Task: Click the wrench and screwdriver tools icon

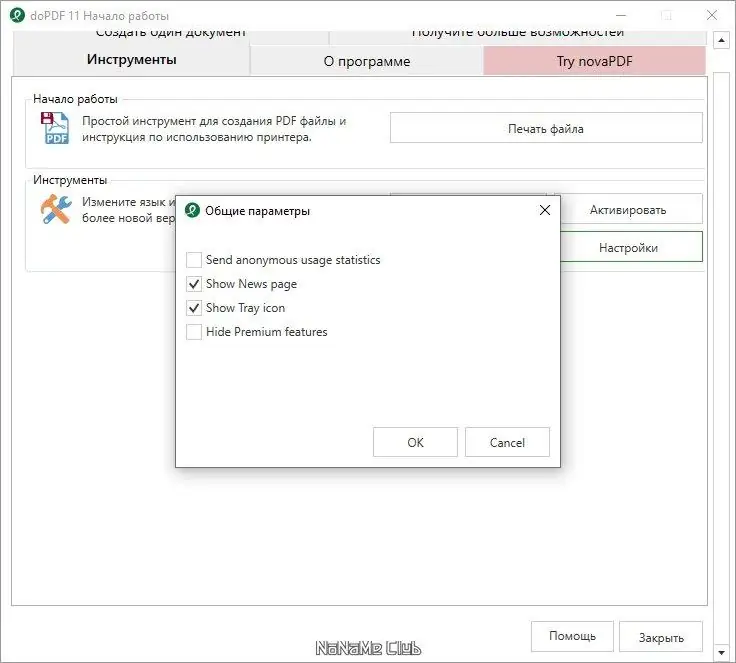Action: point(55,209)
